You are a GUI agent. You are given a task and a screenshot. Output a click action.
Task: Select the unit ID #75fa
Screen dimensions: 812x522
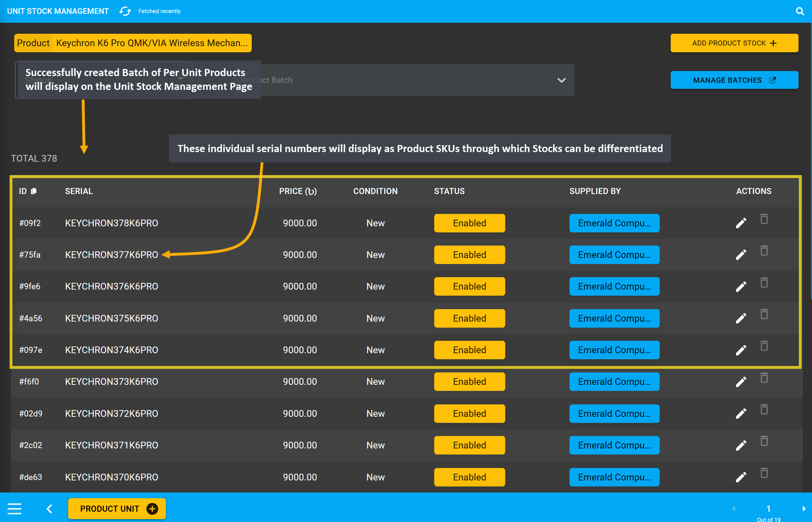(30, 255)
